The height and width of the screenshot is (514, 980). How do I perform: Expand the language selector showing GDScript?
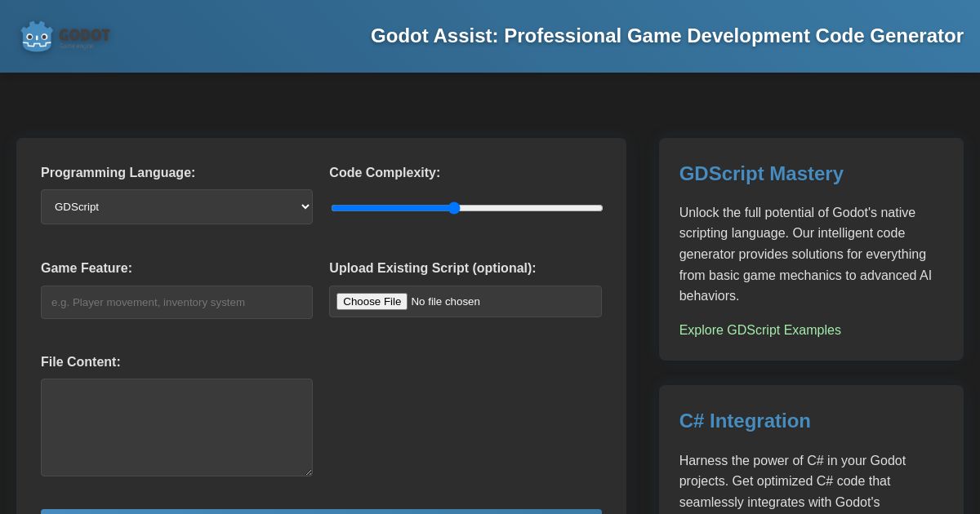click(176, 206)
